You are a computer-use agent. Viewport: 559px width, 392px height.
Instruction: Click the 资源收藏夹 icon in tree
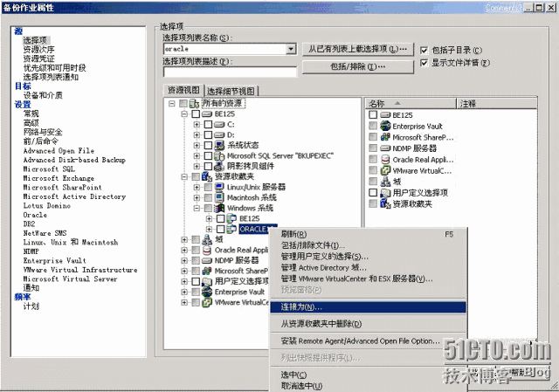207,176
